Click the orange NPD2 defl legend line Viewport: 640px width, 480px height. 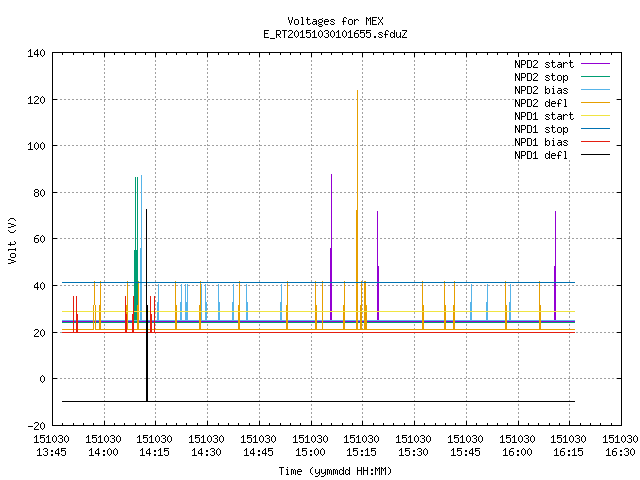[x=596, y=103]
